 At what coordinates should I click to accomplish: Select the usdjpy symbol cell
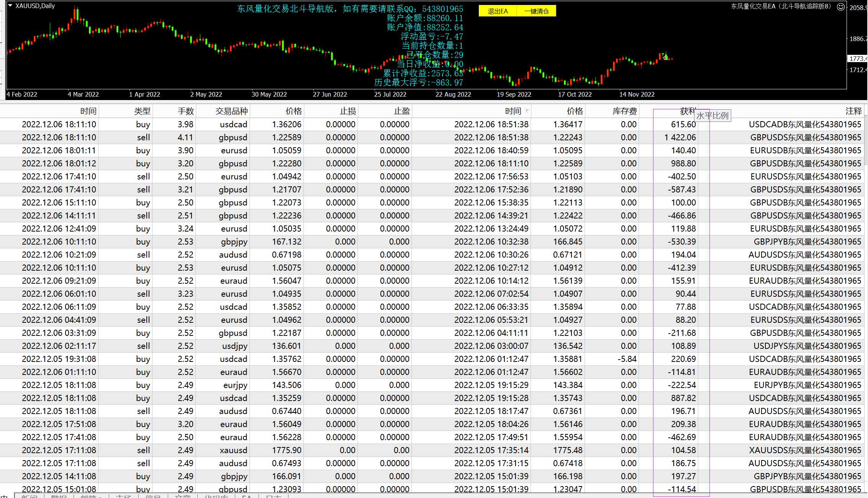[x=235, y=346]
